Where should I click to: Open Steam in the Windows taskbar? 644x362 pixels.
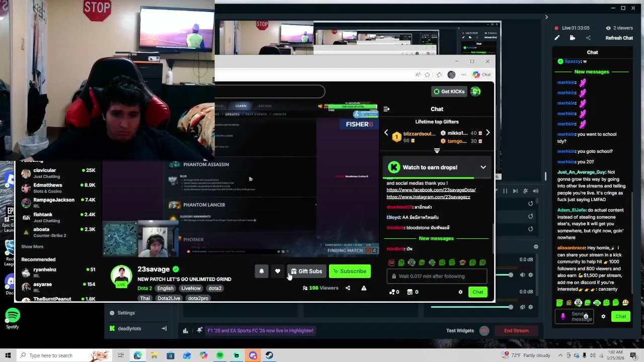tap(269, 355)
